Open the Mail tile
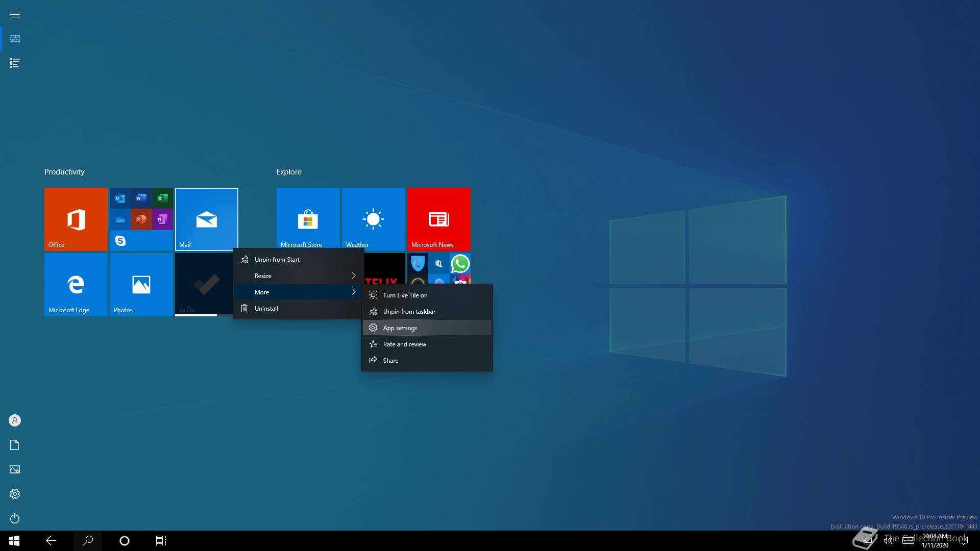The image size is (980, 551). (x=206, y=219)
